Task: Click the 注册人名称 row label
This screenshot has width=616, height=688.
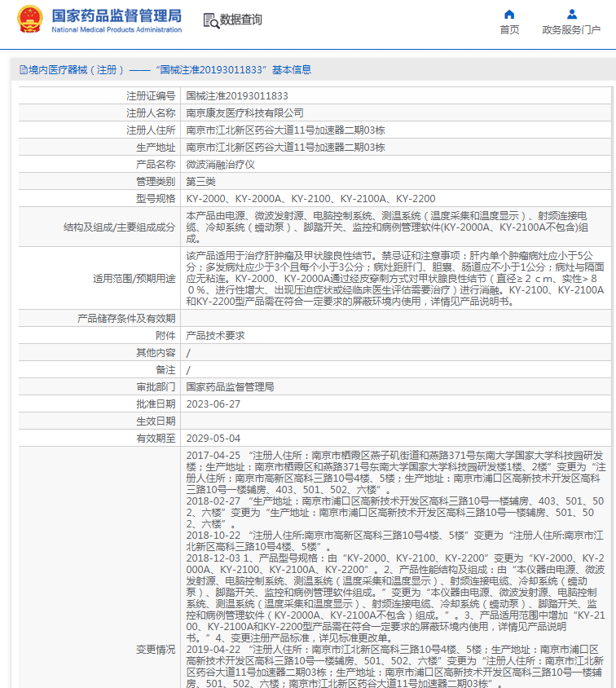Action: coord(151,112)
